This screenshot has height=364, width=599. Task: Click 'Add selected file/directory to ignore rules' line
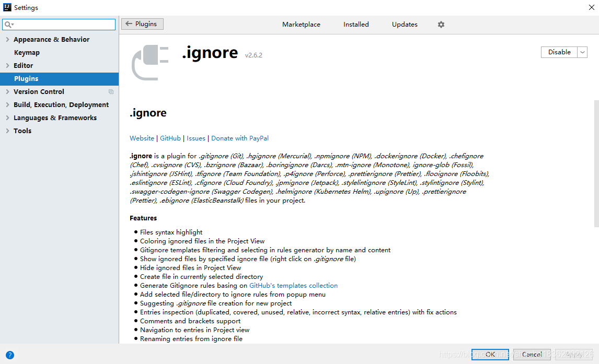[x=233, y=295]
